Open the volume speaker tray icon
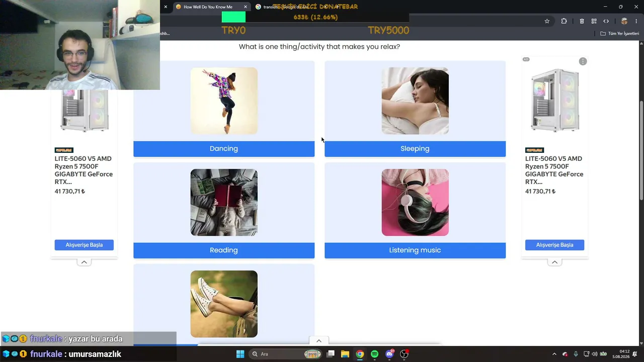This screenshot has width=644, height=362. pos(594,354)
